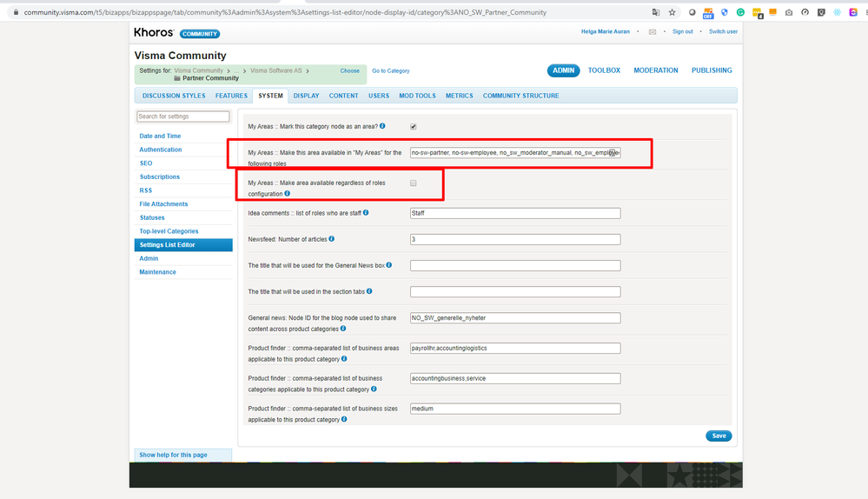Select Settings List Editor in sidebar
The image size is (868, 499).
[183, 245]
